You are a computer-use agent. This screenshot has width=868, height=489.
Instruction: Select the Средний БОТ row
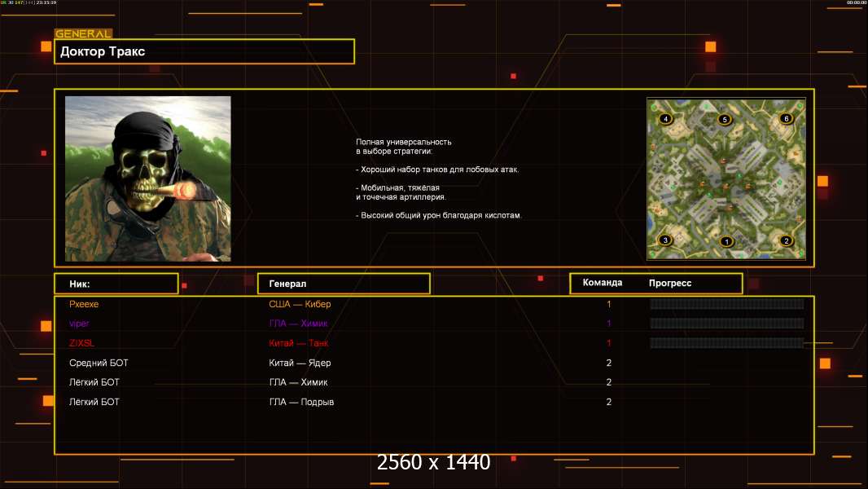[x=99, y=363]
